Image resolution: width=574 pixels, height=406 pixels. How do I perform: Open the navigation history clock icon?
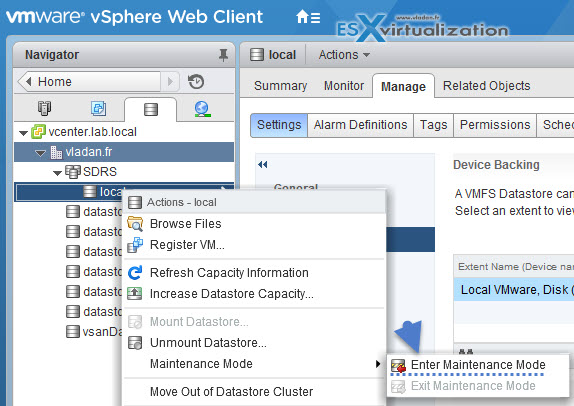click(196, 81)
